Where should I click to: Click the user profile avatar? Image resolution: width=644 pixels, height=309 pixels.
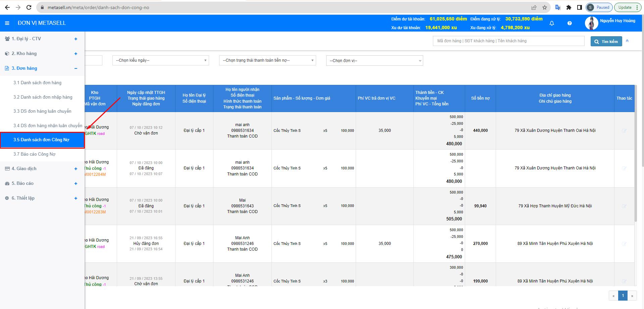[591, 23]
